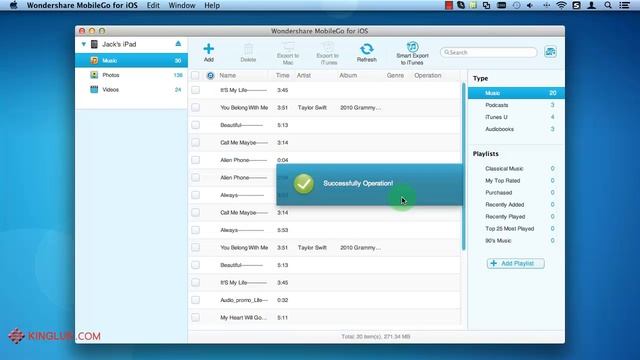Open the Window menu
The width and height of the screenshot is (640, 360).
click(182, 5)
